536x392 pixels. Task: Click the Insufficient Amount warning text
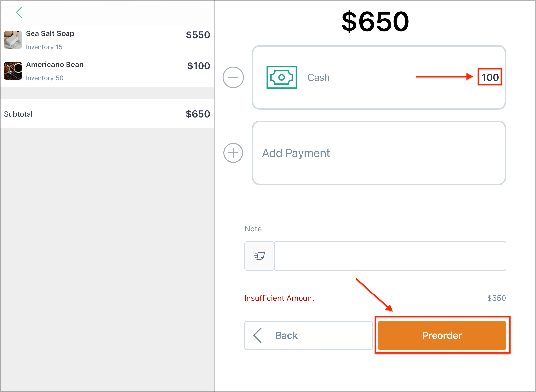279,298
